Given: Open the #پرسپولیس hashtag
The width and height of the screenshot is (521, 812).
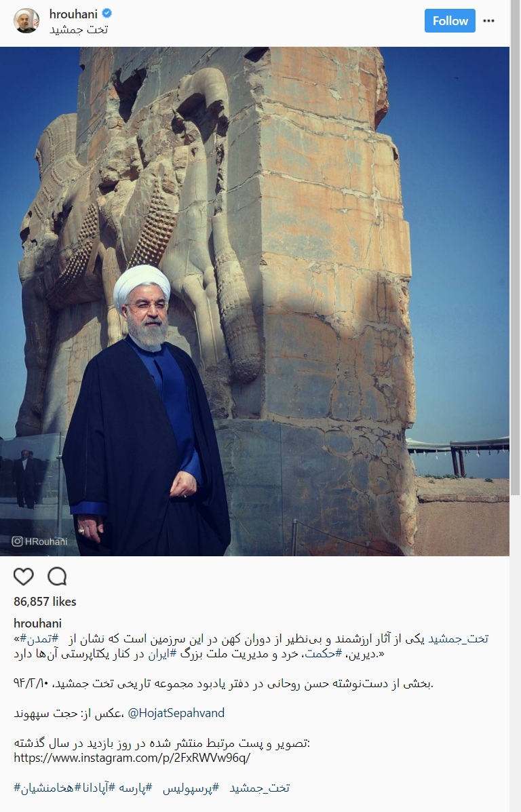Looking at the screenshot, I should tap(191, 788).
